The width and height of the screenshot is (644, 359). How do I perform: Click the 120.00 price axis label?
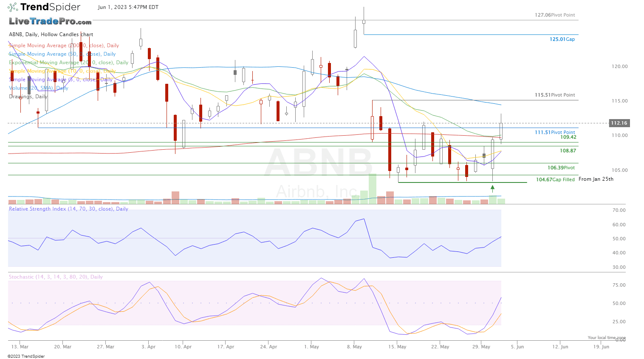(x=619, y=66)
